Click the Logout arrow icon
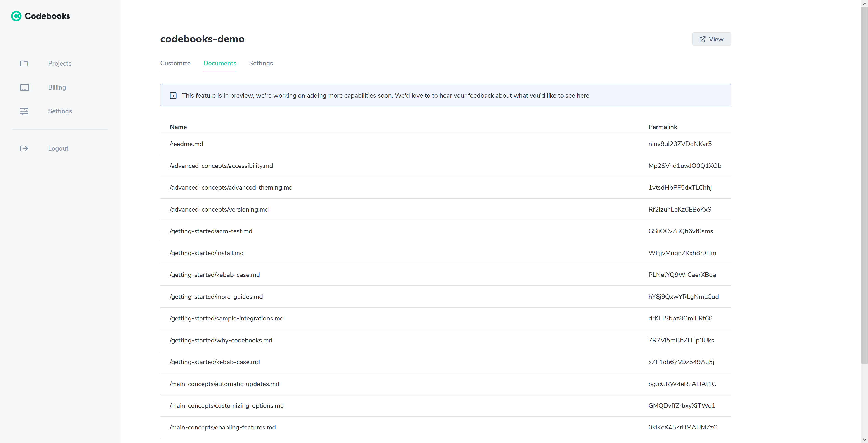This screenshot has width=868, height=443. pos(24,148)
